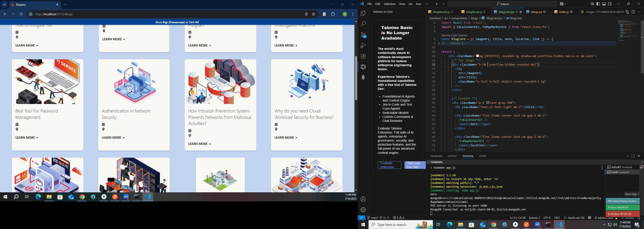
Task: Open Chrome's three-dot menu
Action: coord(353,14)
